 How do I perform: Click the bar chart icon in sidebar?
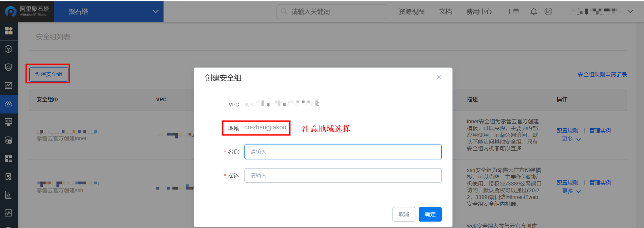pos(9,195)
